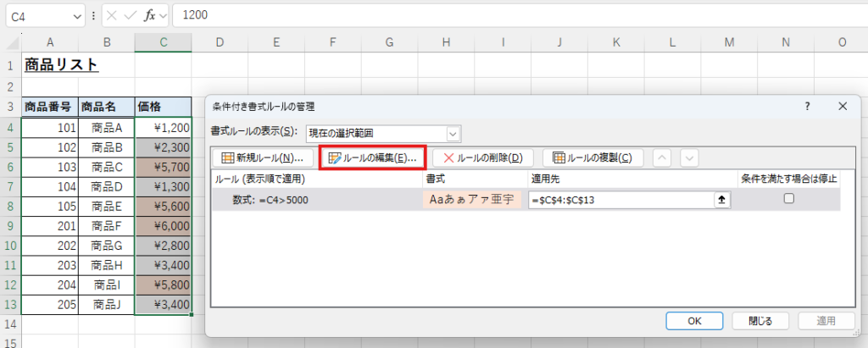Image resolution: width=868 pixels, height=348 pixels.
Task: Select the column D header
Action: click(219, 42)
